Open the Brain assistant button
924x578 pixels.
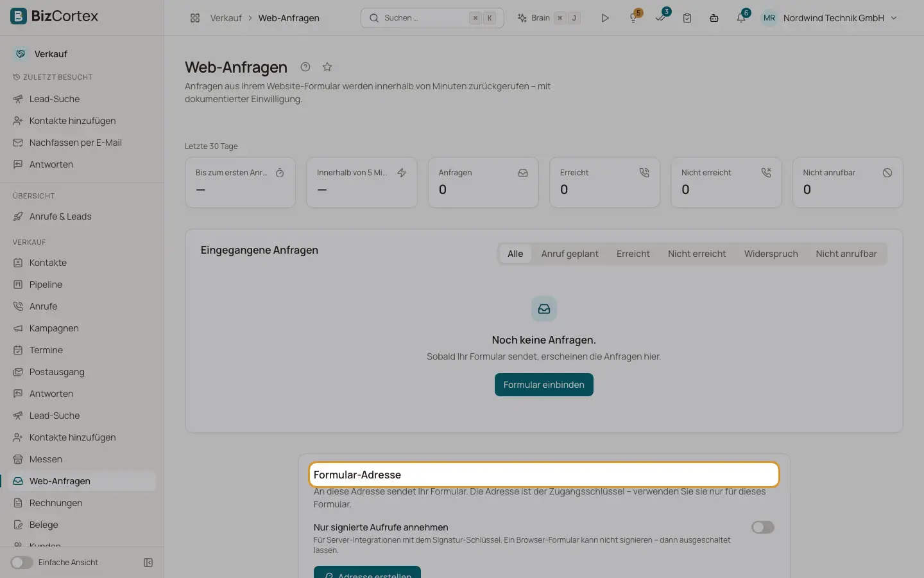point(549,18)
